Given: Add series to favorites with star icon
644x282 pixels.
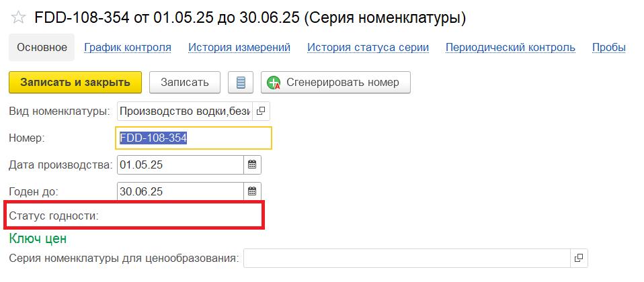Looking at the screenshot, I should point(19,17).
